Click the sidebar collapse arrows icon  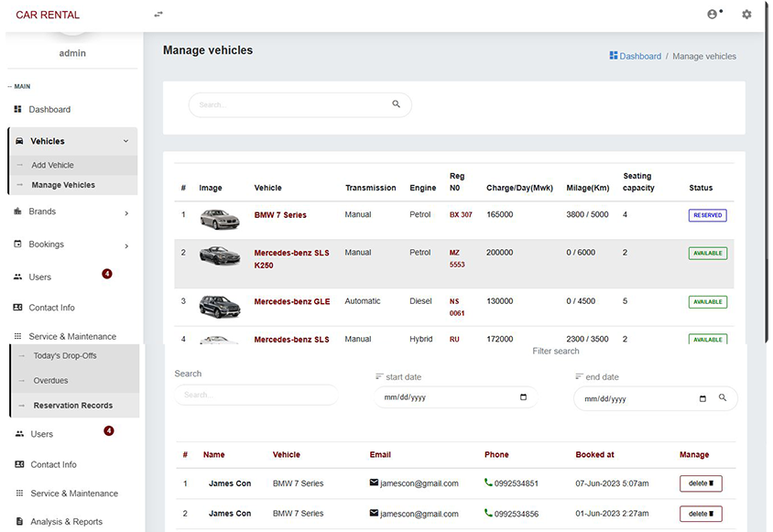(x=158, y=15)
